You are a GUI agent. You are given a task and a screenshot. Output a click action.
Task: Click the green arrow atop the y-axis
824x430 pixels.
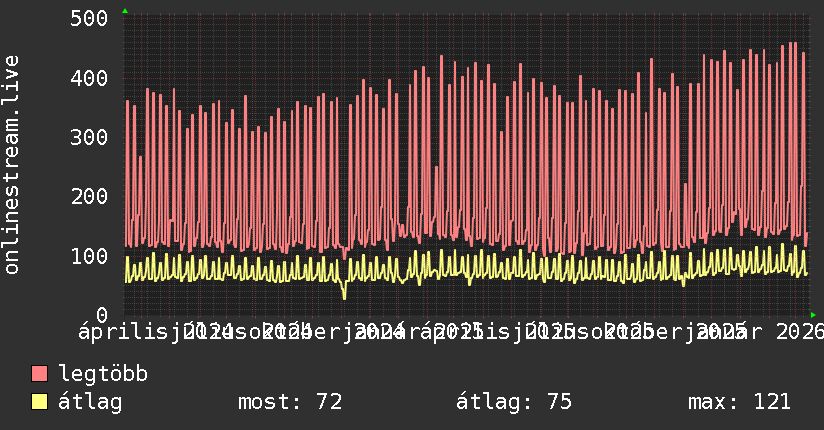coord(125,11)
